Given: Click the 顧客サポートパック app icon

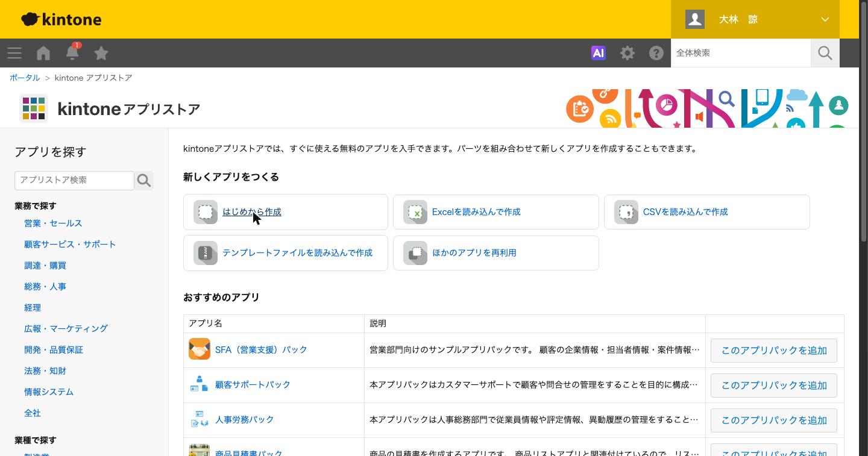Looking at the screenshot, I should tap(200, 384).
